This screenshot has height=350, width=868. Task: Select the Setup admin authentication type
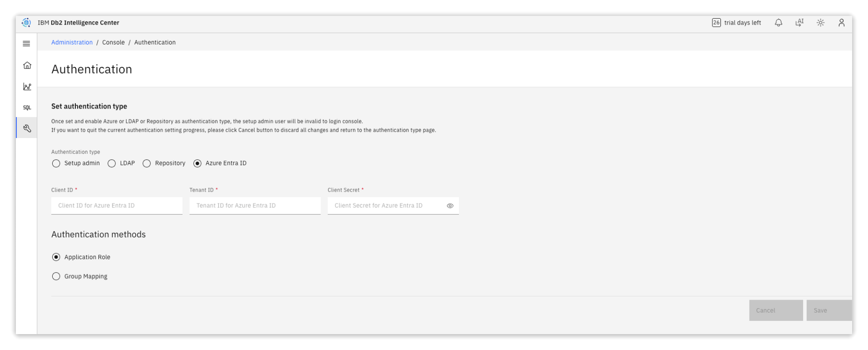(x=56, y=163)
